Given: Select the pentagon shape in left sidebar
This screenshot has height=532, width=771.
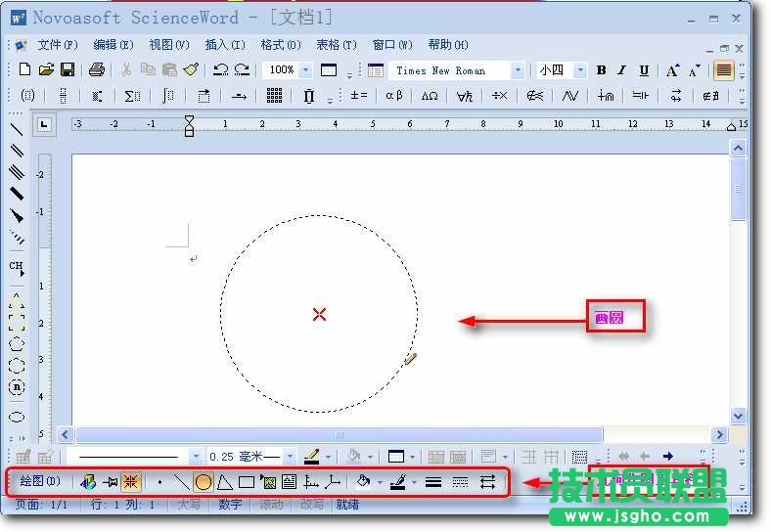Looking at the screenshot, I should click(17, 344).
